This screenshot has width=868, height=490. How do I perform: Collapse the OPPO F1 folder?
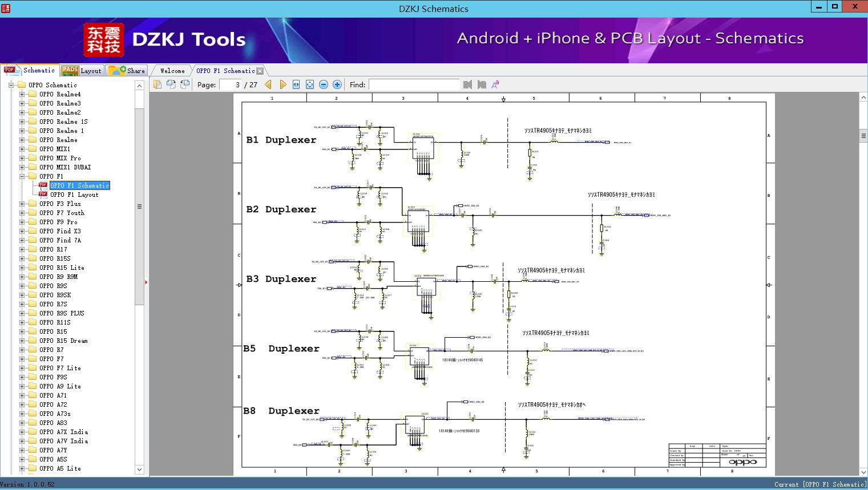pos(22,176)
